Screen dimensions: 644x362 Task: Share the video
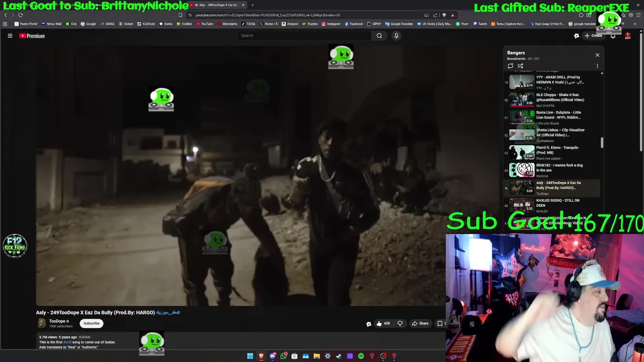(420, 323)
